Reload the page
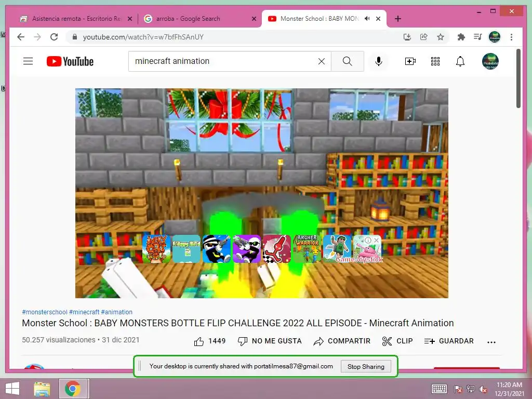Viewport: 532px width, 399px height. pos(54,37)
